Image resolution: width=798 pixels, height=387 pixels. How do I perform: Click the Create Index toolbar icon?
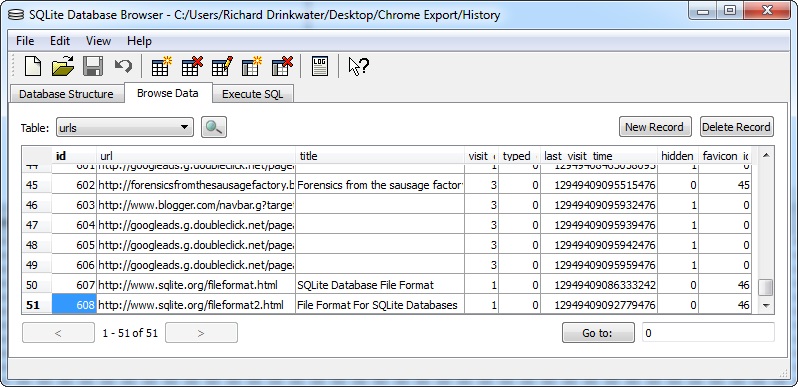coord(251,67)
